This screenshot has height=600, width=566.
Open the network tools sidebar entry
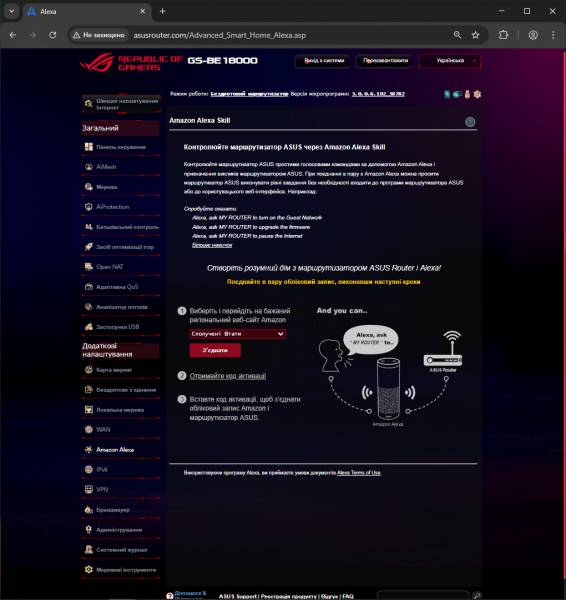tap(121, 570)
